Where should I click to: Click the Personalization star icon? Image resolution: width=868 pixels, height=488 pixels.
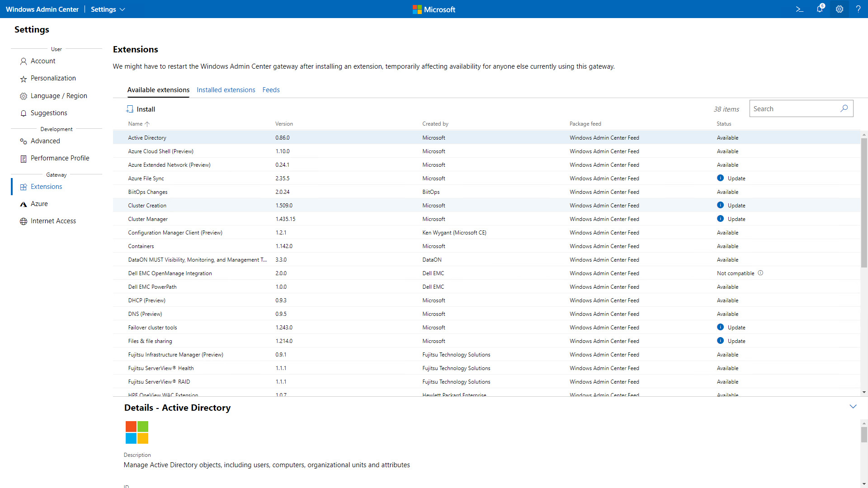click(24, 79)
